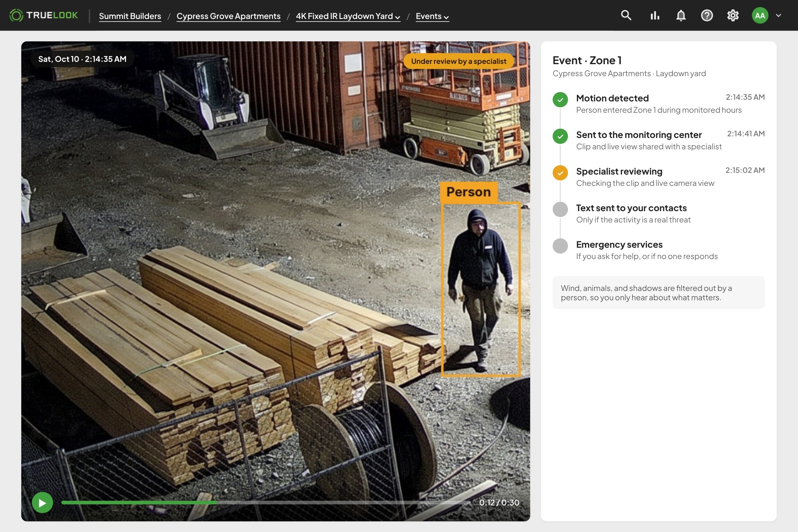The width and height of the screenshot is (798, 532).
Task: Open the notifications bell
Action: point(681,15)
